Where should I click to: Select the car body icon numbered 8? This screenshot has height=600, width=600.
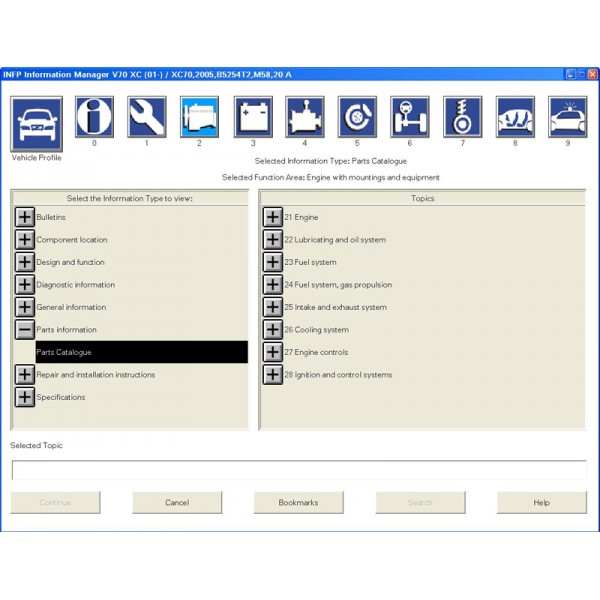[x=515, y=117]
